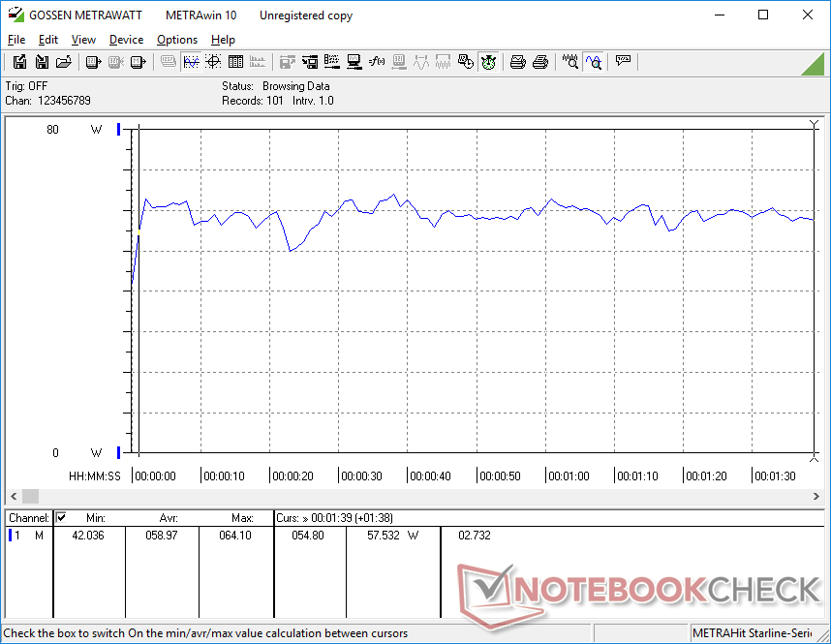Screen dimensions: 831x644
Task: Open the Help menu
Action: pyautogui.click(x=223, y=40)
